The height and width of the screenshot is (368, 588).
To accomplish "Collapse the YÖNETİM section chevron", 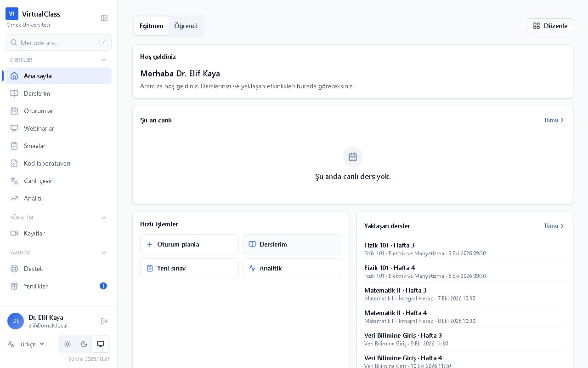I will tap(104, 218).
